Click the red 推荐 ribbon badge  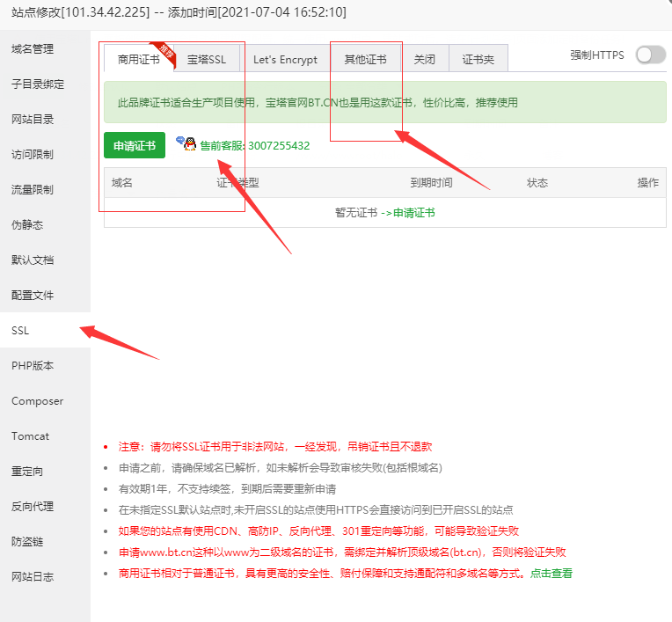click(164, 54)
